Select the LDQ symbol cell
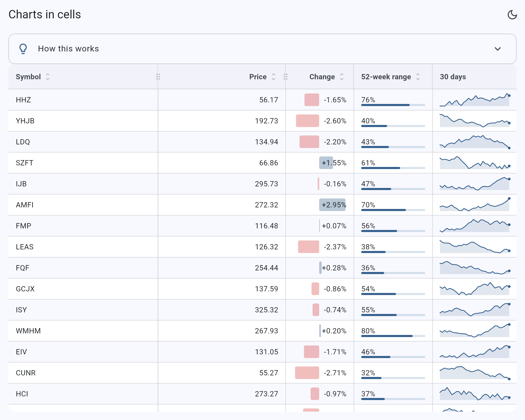This screenshot has width=525, height=420. (x=83, y=142)
